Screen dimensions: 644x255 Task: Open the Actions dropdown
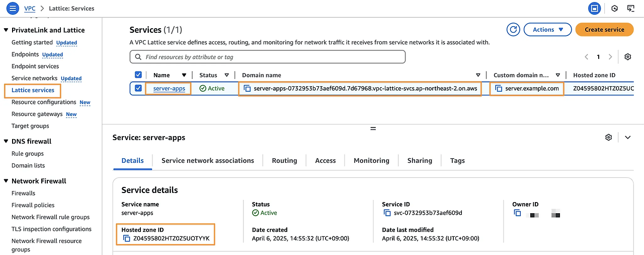(547, 30)
